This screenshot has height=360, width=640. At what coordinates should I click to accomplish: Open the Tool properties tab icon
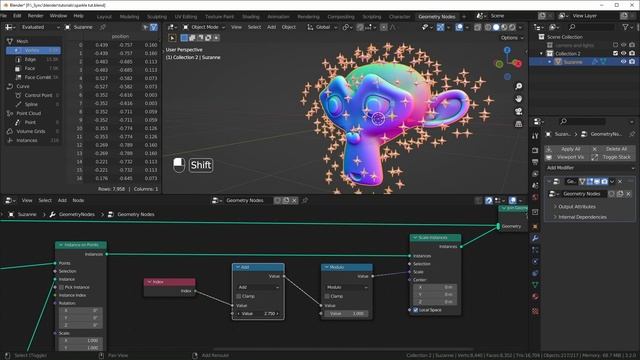click(535, 136)
